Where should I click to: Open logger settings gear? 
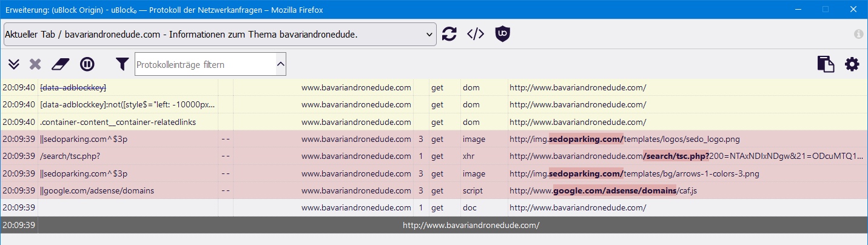852,64
